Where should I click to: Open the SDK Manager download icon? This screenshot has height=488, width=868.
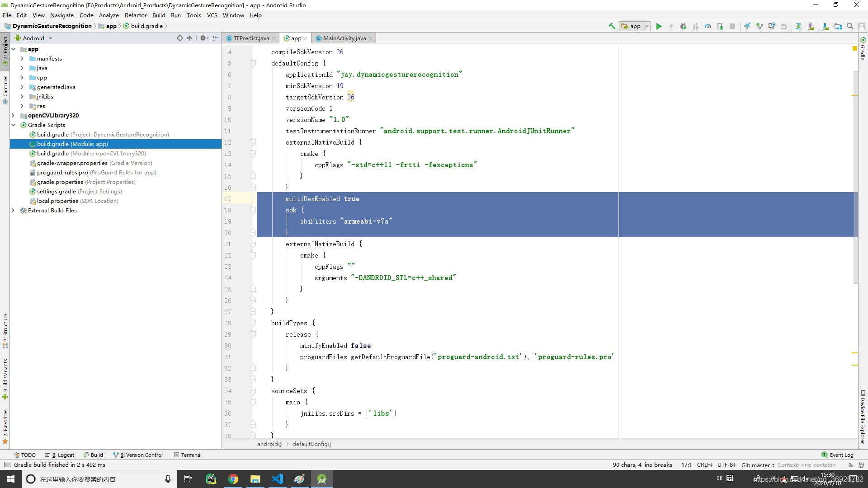[x=826, y=26]
